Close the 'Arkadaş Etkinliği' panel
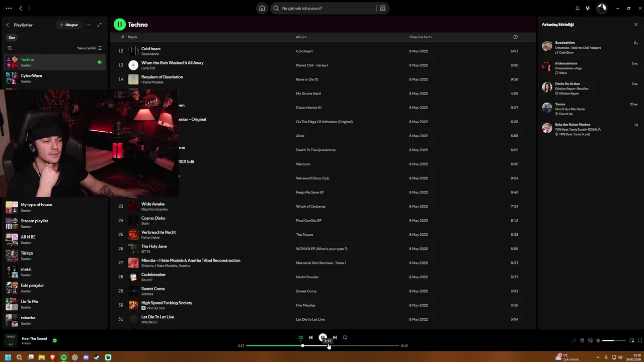This screenshot has width=644, height=362. pyautogui.click(x=635, y=24)
